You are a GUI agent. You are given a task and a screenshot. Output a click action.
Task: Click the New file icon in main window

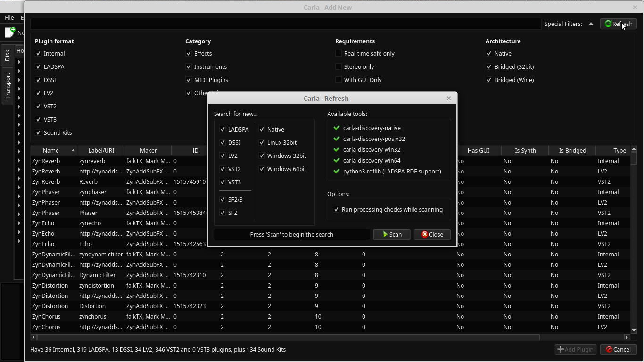(9, 32)
